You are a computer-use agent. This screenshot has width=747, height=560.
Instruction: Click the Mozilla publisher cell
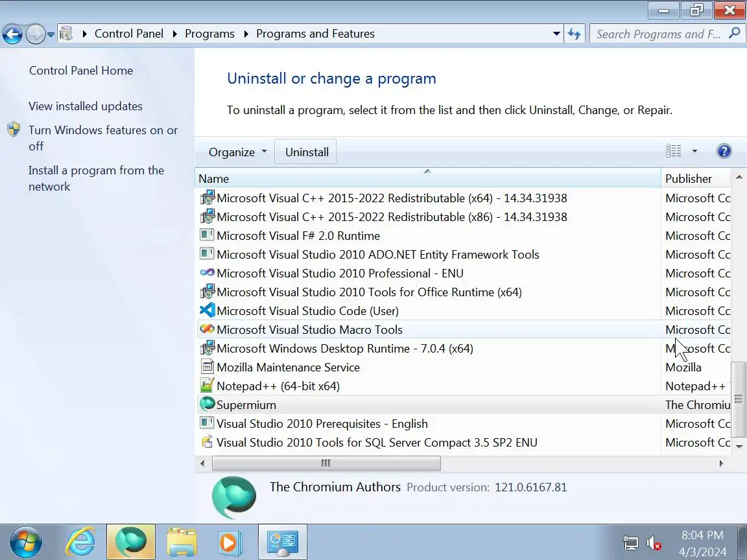click(x=683, y=367)
